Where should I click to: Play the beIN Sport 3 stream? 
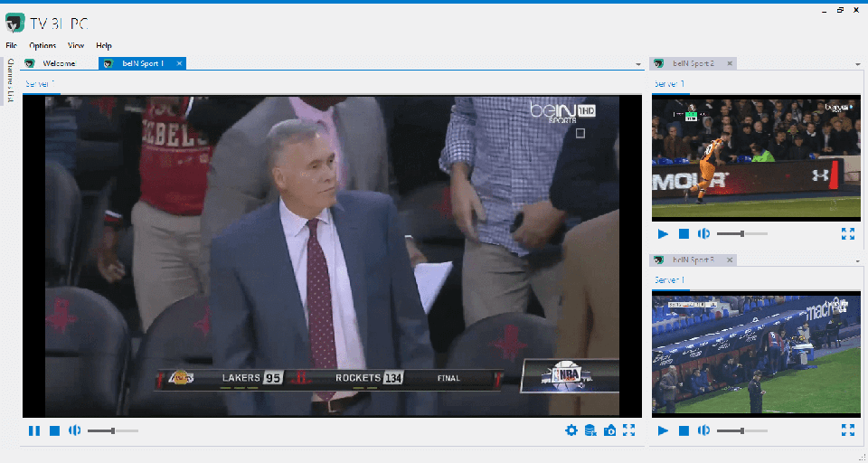(x=663, y=430)
